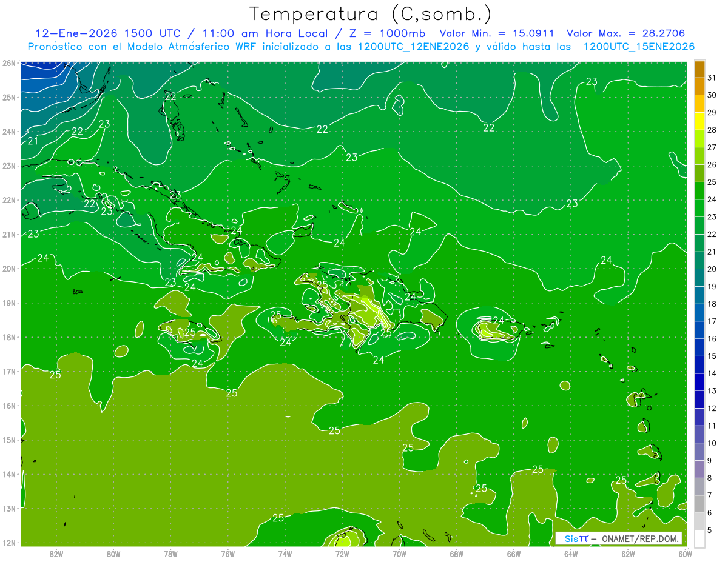Screen dimensions: 728x562
Task: Click the 18N latitude axis label
Action: 8,337
